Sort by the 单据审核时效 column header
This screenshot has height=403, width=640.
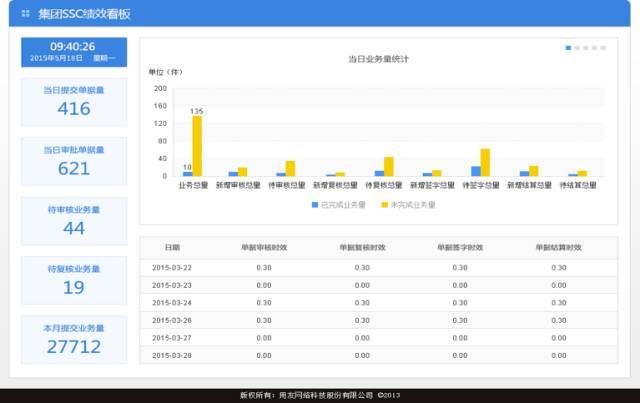[x=264, y=247]
